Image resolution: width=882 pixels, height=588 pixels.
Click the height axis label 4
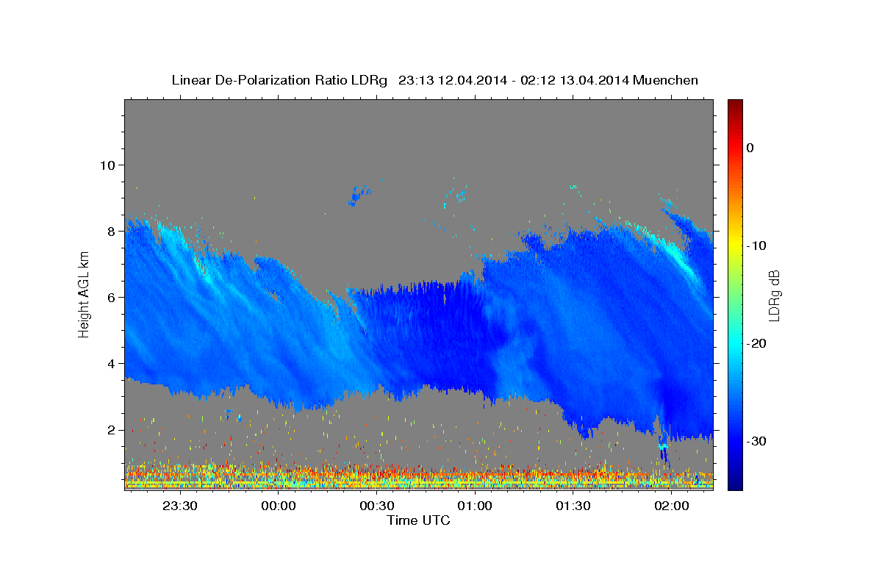click(112, 363)
